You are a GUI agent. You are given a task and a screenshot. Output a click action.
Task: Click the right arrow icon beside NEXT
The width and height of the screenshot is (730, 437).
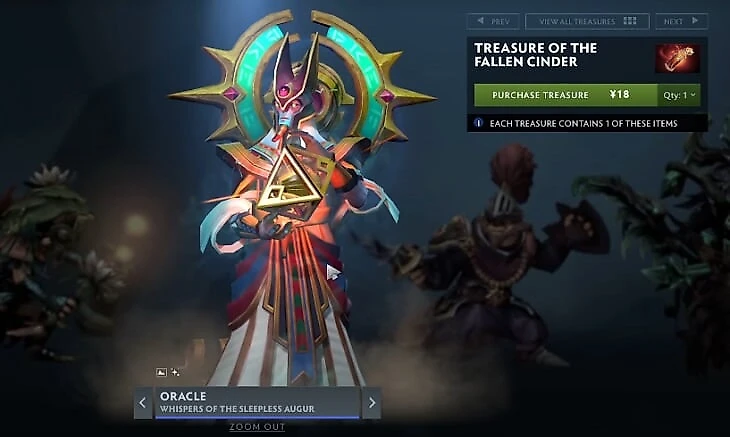(x=695, y=21)
